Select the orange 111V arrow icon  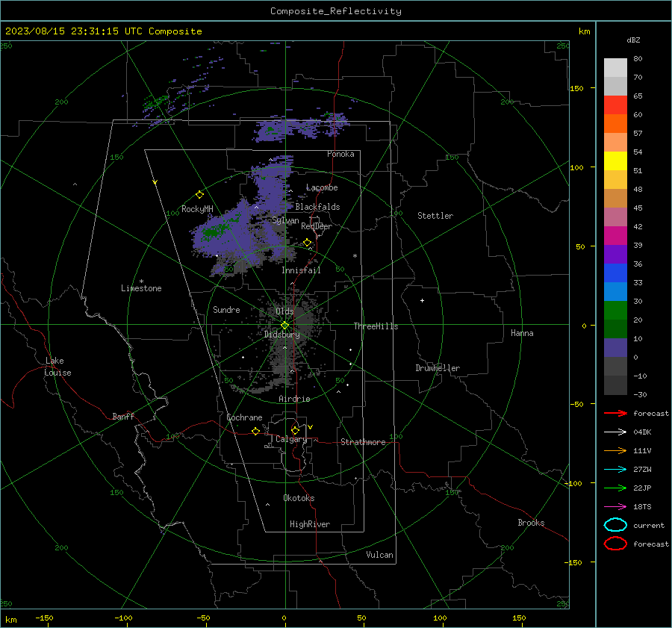[x=615, y=450]
